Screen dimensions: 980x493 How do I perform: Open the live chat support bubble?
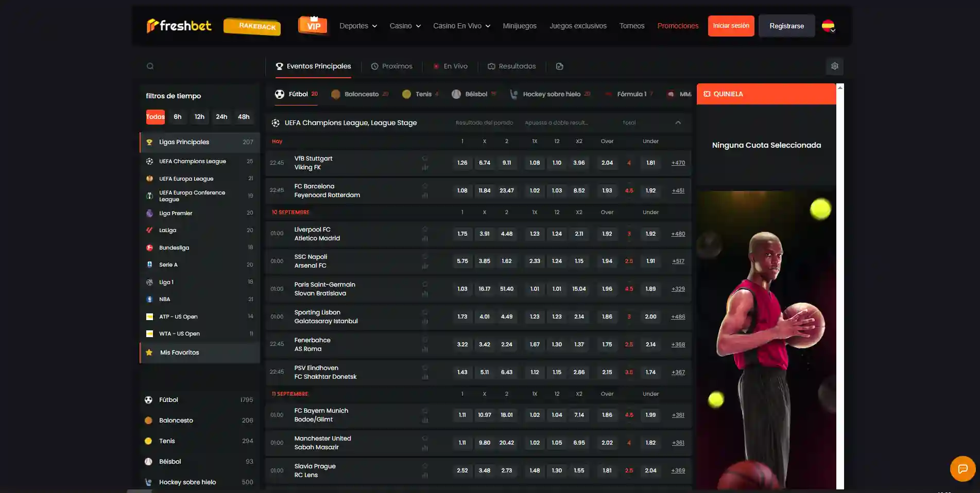962,469
